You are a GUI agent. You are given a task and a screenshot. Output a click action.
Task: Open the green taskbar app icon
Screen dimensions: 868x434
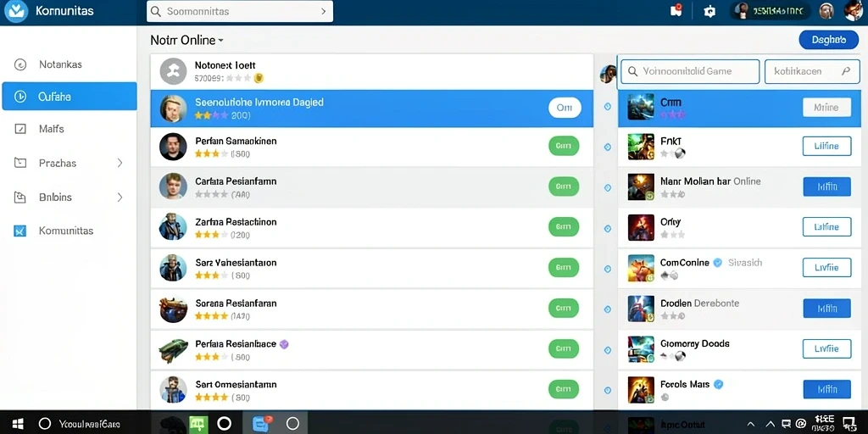(198, 425)
